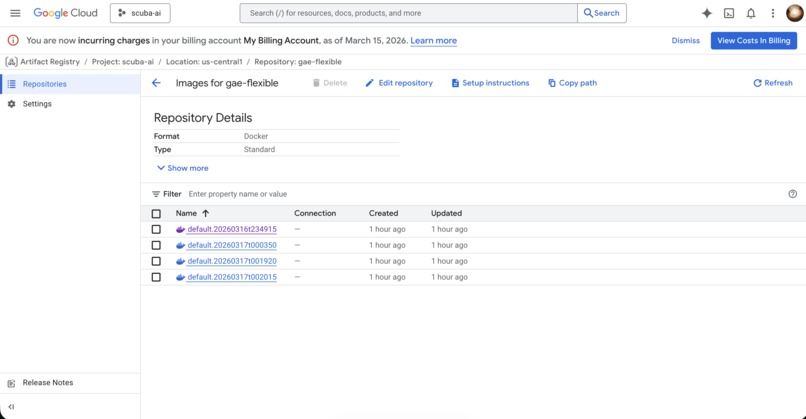Activate Cloud Shell terminal icon
Screen dimensions: 806x419
pos(729,13)
